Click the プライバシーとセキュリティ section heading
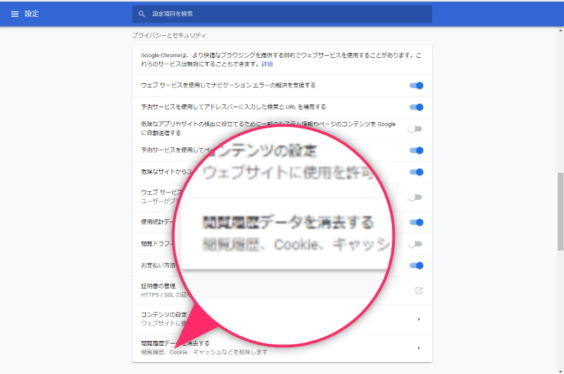The image size is (564, 374). 169,35
